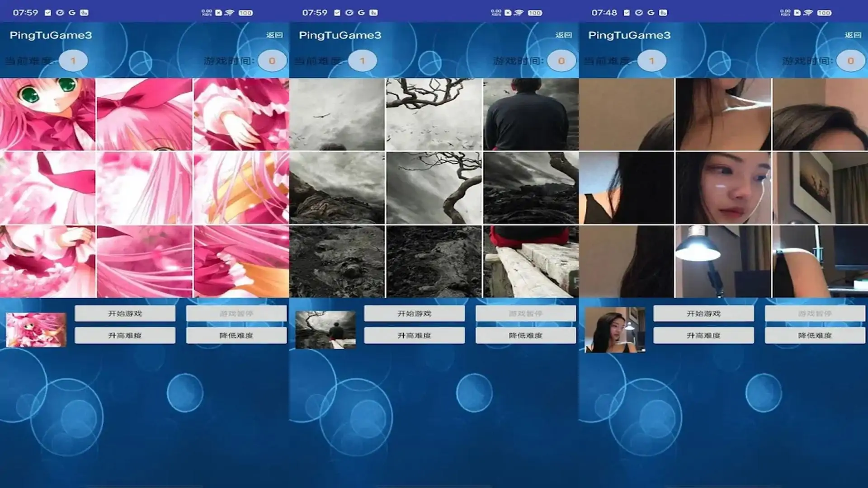Tap the battery 100 icon above the gray tree screen
This screenshot has height=488, width=868.
(535, 13)
